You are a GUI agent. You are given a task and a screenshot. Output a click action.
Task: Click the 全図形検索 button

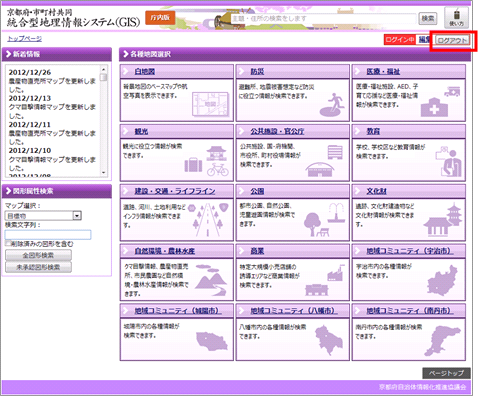pos(38,255)
